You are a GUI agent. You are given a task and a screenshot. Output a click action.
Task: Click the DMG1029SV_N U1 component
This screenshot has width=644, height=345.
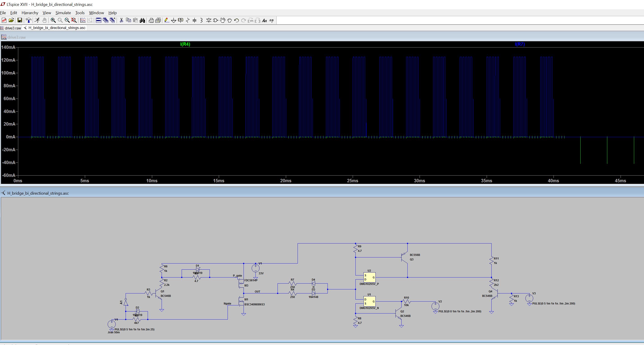pos(369,302)
